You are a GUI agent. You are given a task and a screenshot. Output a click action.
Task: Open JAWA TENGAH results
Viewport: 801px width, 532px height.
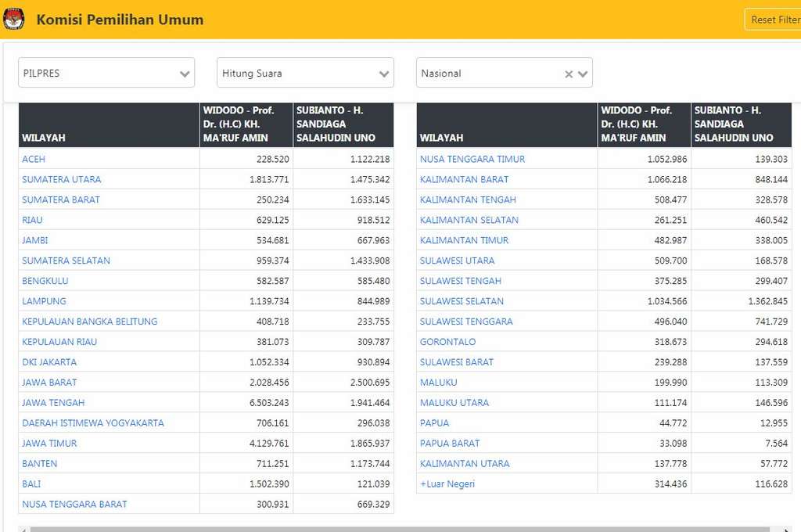[x=53, y=403]
